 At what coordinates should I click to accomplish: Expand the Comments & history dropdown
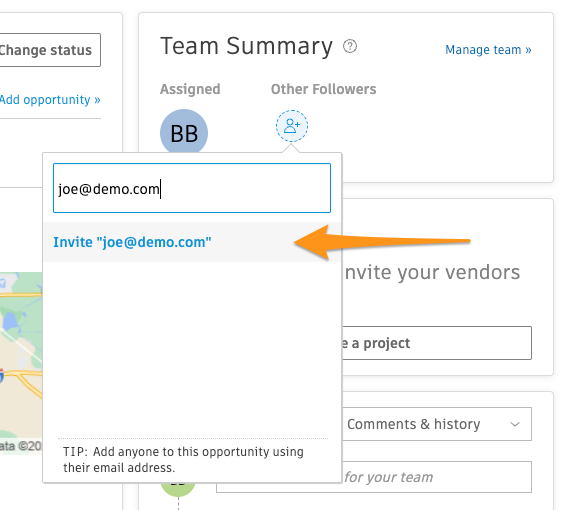click(437, 424)
